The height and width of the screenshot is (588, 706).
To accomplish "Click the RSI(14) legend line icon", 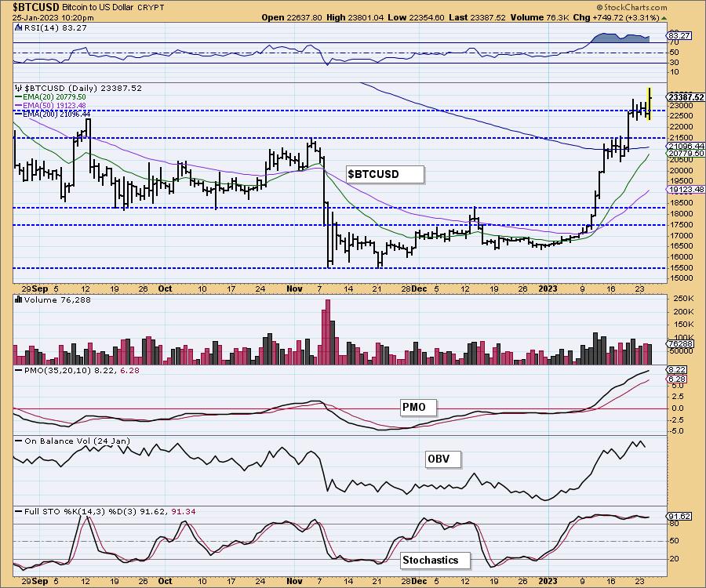I will coord(18,27).
